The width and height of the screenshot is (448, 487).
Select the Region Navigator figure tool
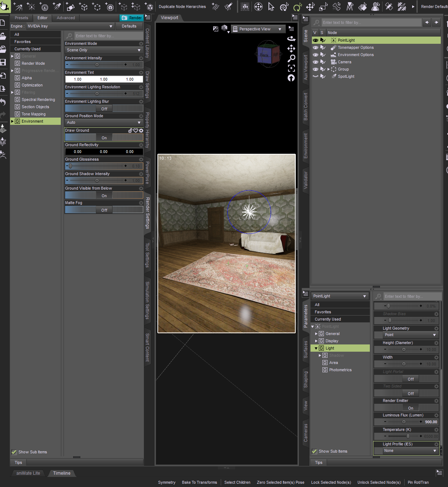(376, 7)
